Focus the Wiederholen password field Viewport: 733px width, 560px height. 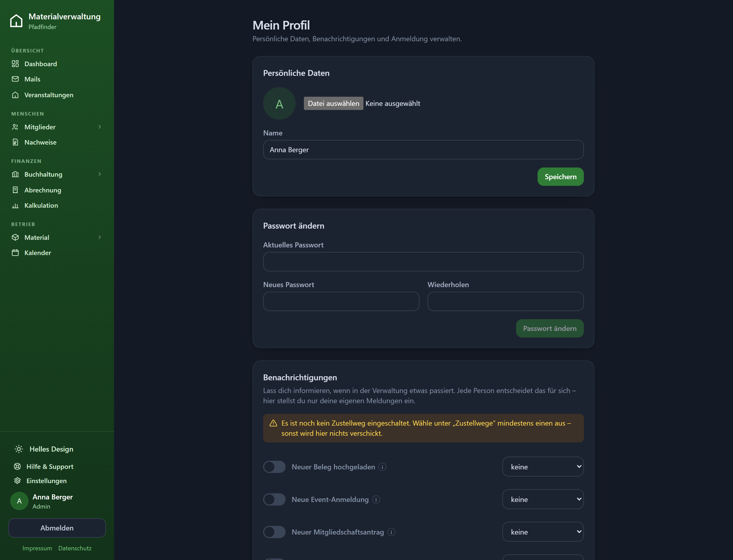pyautogui.click(x=505, y=301)
